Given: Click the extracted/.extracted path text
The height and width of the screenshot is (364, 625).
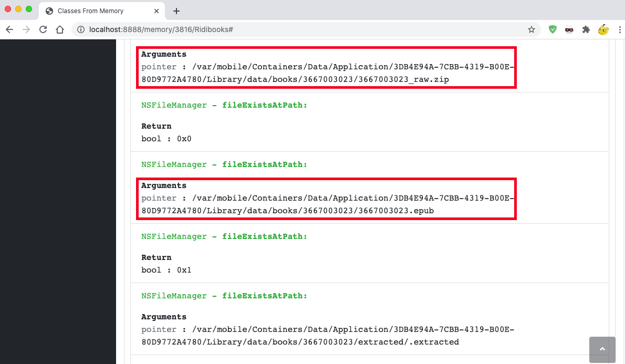Looking at the screenshot, I should tap(327, 336).
